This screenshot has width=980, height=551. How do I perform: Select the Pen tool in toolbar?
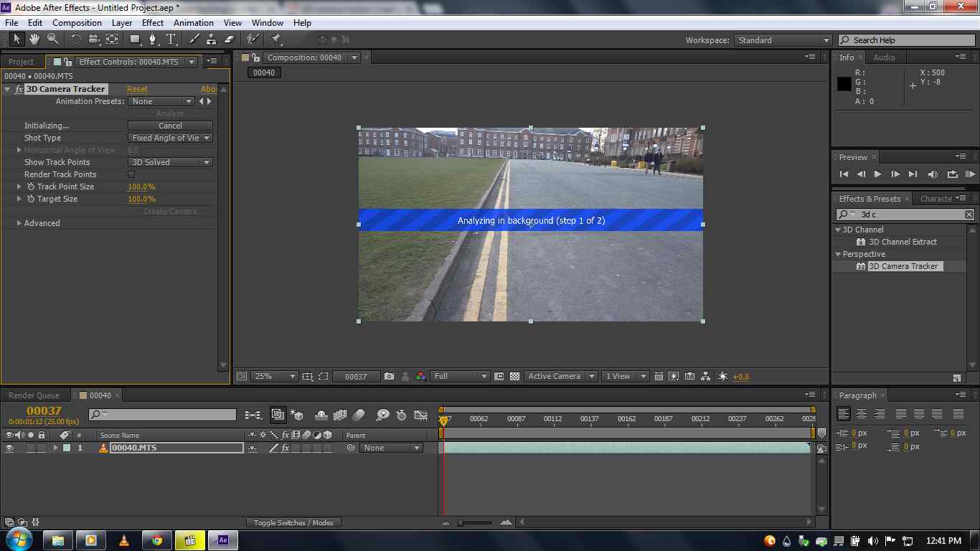152,39
